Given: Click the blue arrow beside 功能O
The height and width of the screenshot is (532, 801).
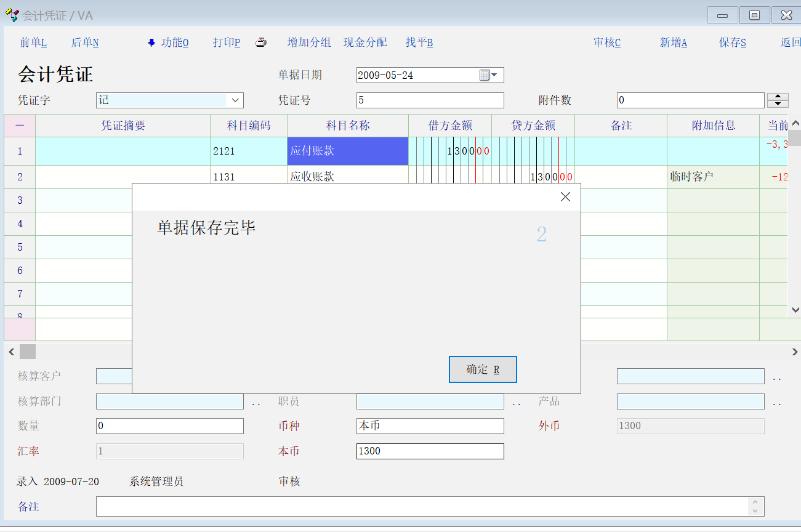Looking at the screenshot, I should (x=151, y=42).
